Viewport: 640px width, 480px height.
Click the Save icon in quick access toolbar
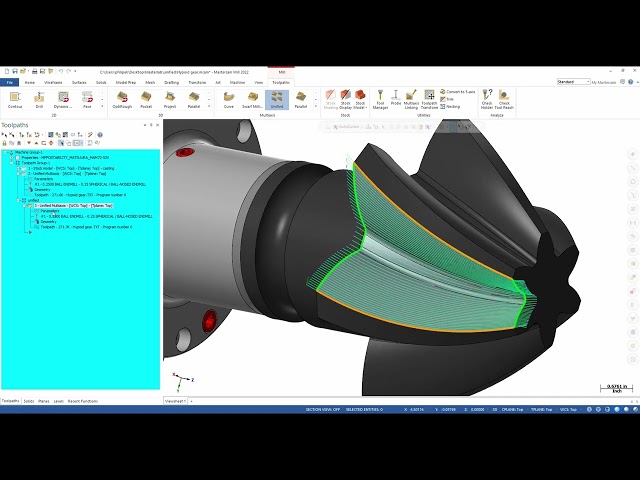click(15, 71)
